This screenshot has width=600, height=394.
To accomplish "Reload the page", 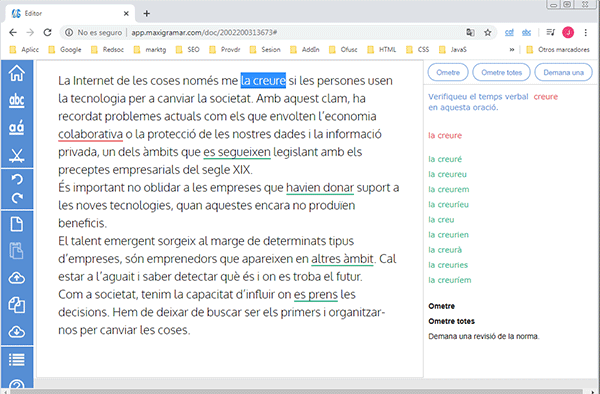I will coord(47,33).
